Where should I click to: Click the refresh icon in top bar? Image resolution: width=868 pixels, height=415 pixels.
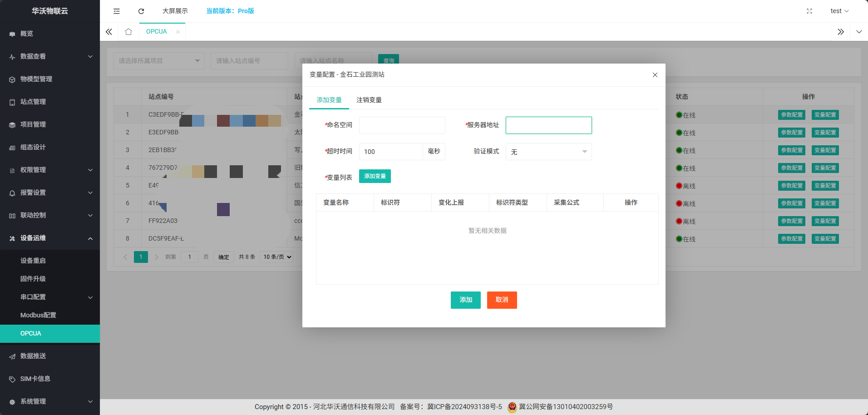tap(141, 11)
